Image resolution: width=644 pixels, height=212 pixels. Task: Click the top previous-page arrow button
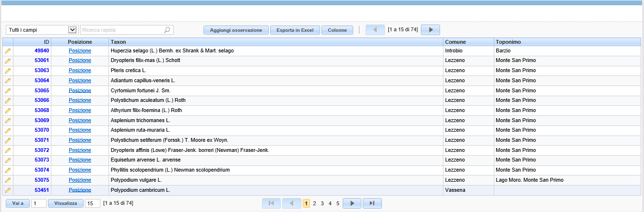tap(375, 30)
